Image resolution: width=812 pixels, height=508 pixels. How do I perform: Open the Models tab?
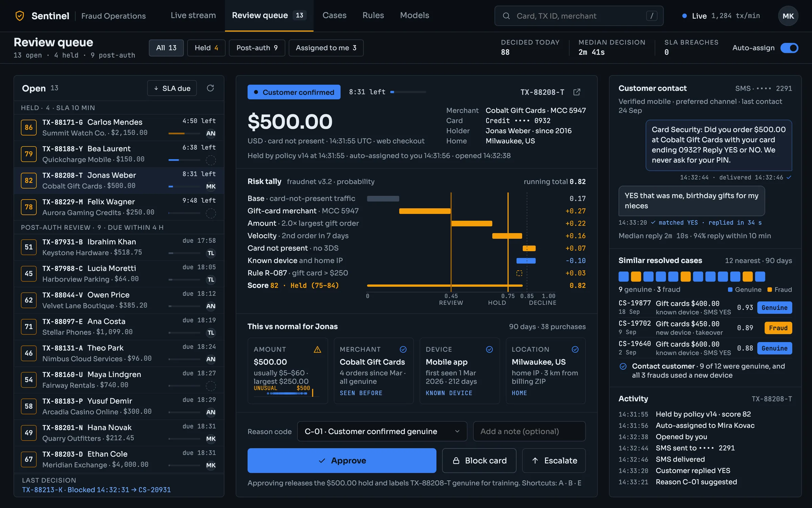point(414,15)
